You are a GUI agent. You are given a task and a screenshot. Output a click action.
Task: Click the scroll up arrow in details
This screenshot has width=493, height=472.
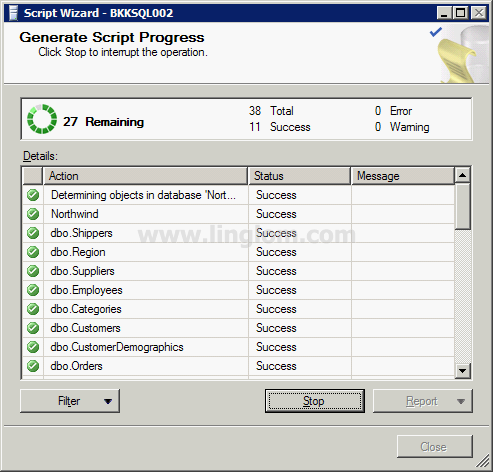click(463, 175)
